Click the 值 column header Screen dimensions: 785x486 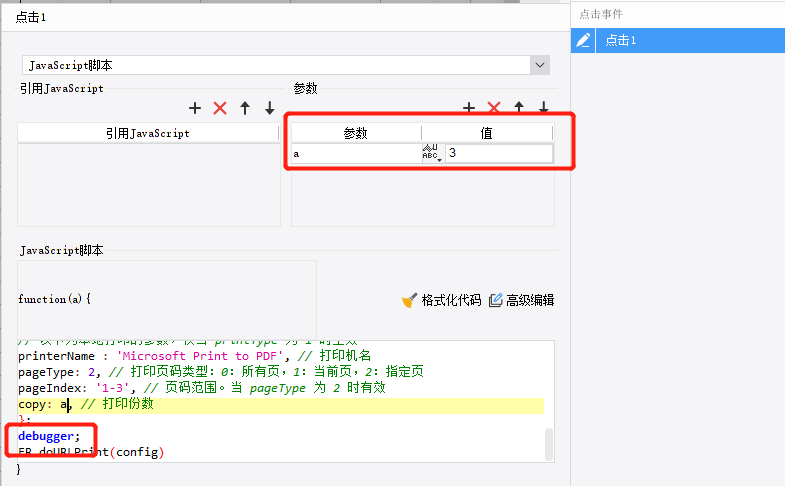click(x=487, y=133)
